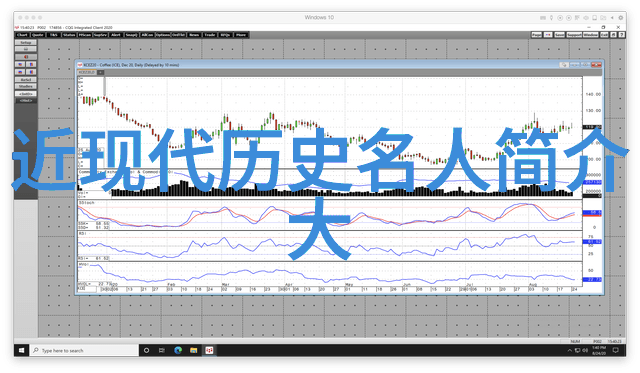Click the Rescale sidebar button
This screenshot has height=373, width=640.
pyautogui.click(x=26, y=80)
